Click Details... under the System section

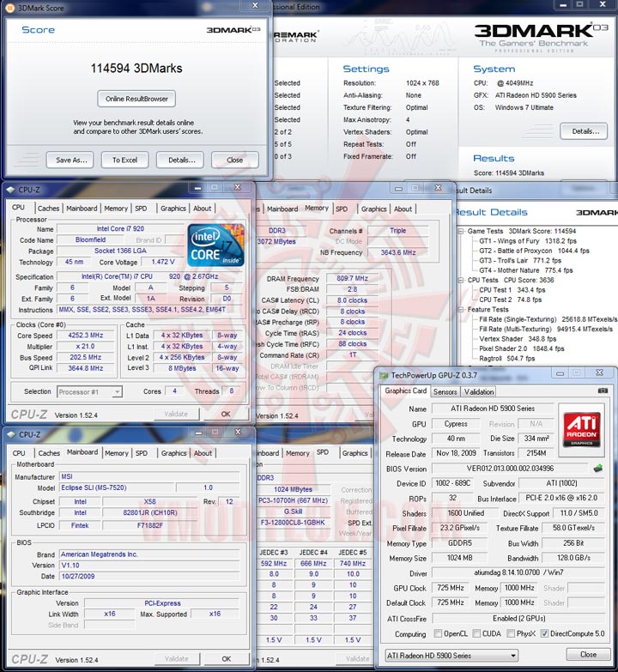pyautogui.click(x=584, y=131)
